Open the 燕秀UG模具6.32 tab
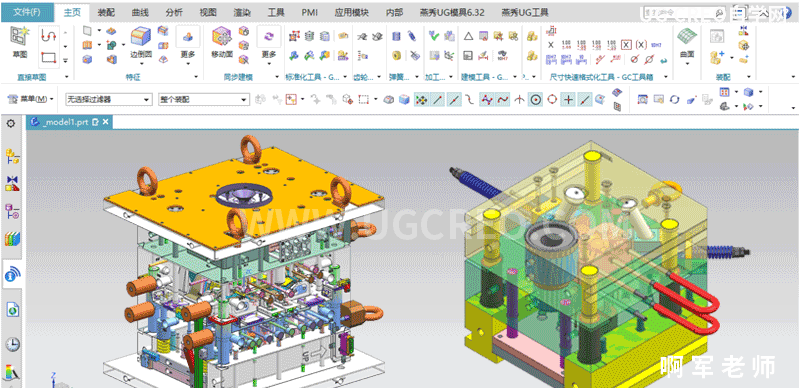 point(452,12)
